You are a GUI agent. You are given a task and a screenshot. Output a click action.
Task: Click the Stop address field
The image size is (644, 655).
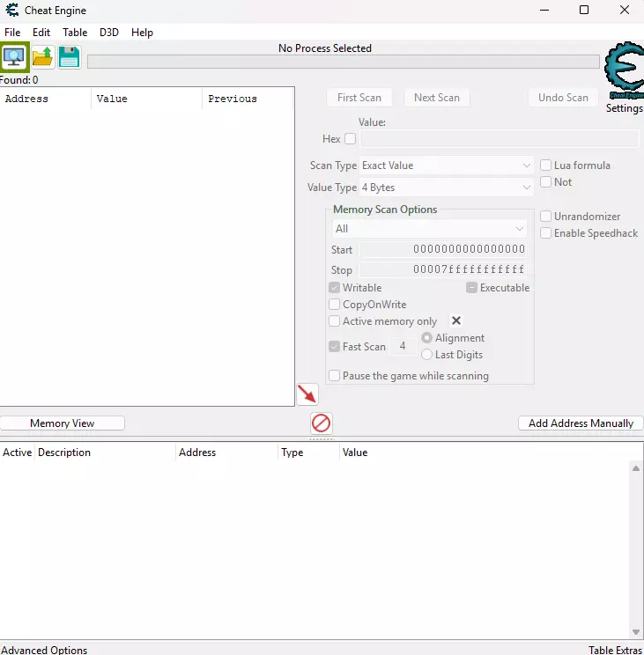click(x=442, y=269)
